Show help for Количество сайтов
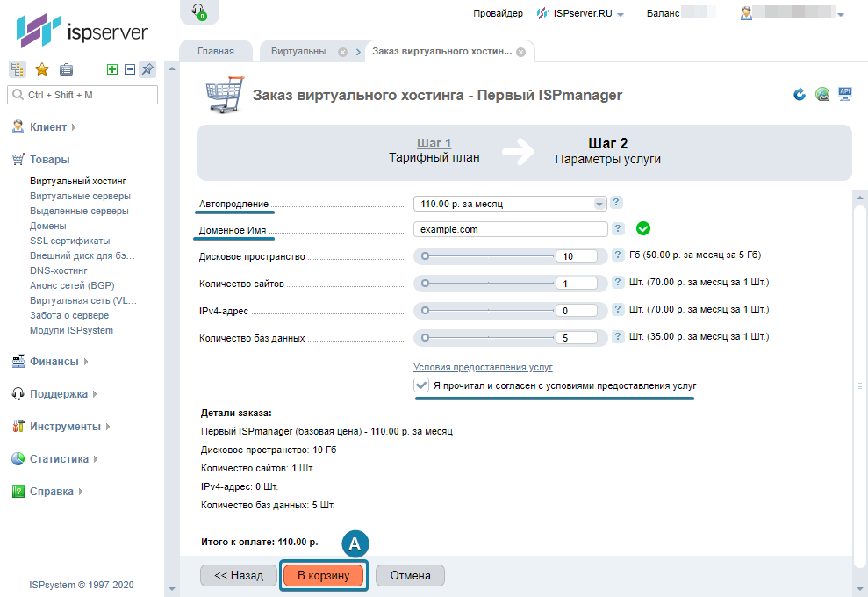Image resolution: width=868 pixels, height=597 pixels. [x=618, y=283]
